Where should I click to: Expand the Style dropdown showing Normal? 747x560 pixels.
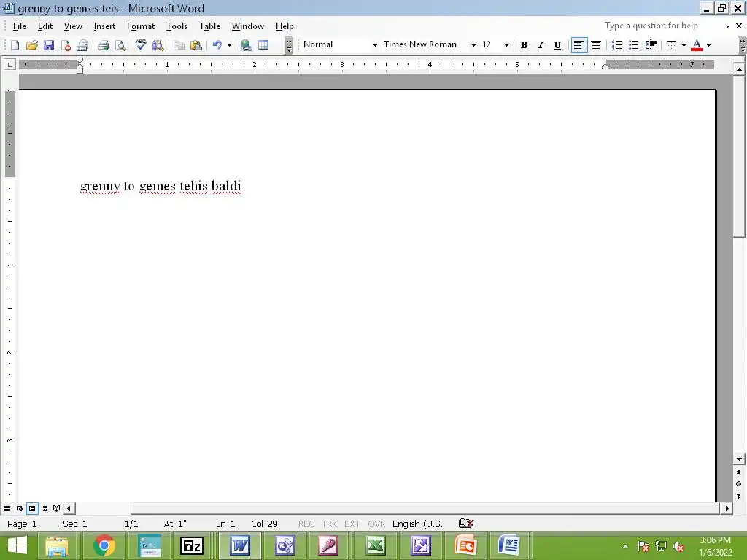pyautogui.click(x=376, y=45)
